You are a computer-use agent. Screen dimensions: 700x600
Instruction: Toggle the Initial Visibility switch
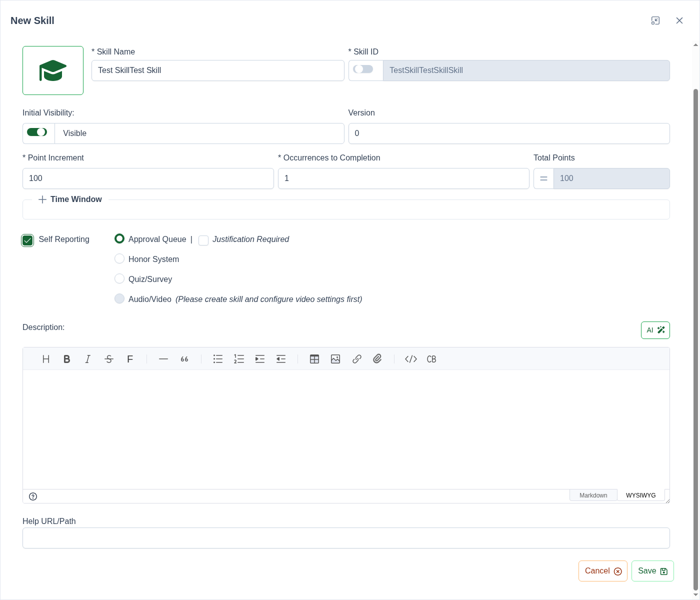pos(37,132)
